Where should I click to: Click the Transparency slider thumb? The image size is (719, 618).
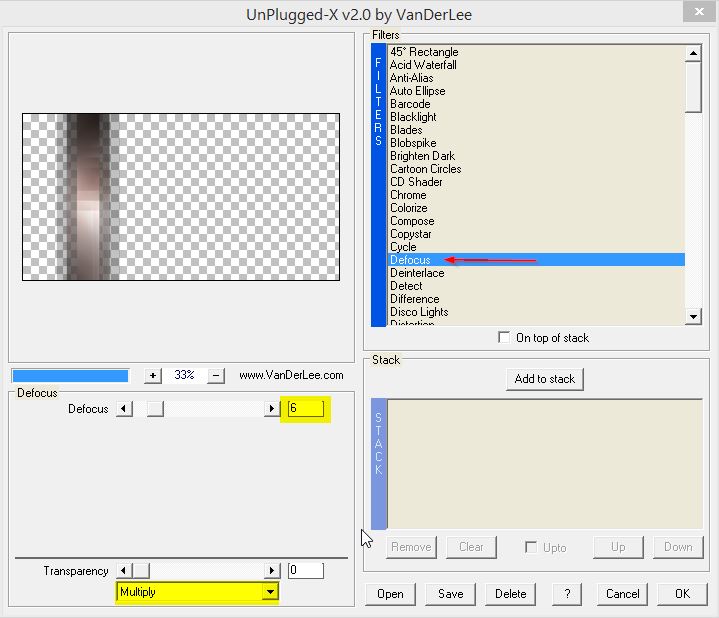coord(141,571)
